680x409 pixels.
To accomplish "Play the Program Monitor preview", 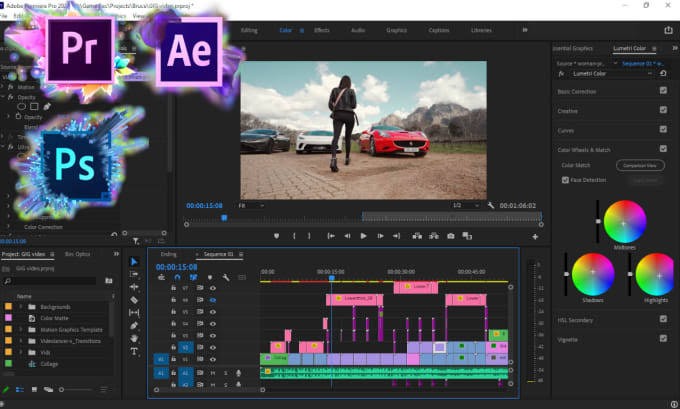I will (363, 236).
